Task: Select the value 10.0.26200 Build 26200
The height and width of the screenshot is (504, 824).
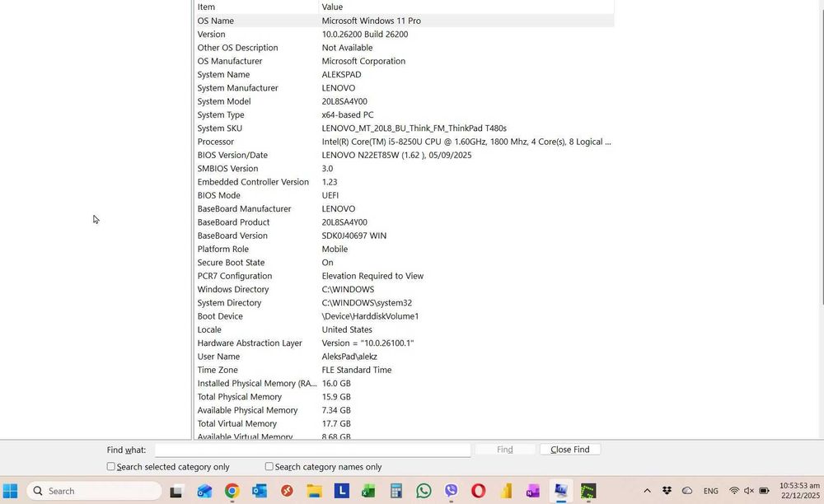Action: click(365, 34)
